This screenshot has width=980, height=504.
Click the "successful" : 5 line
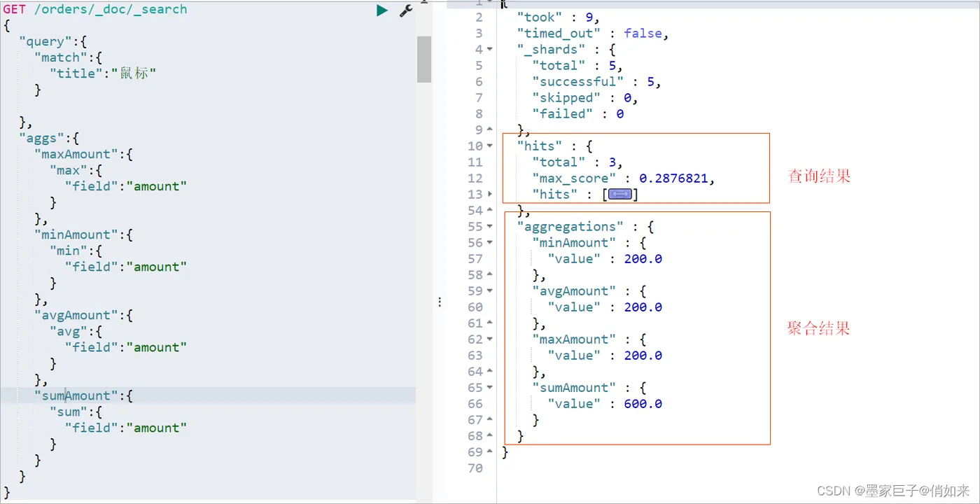coord(596,81)
